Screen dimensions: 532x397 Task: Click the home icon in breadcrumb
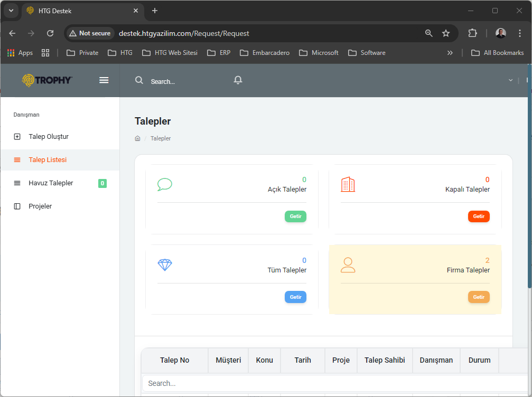(137, 138)
